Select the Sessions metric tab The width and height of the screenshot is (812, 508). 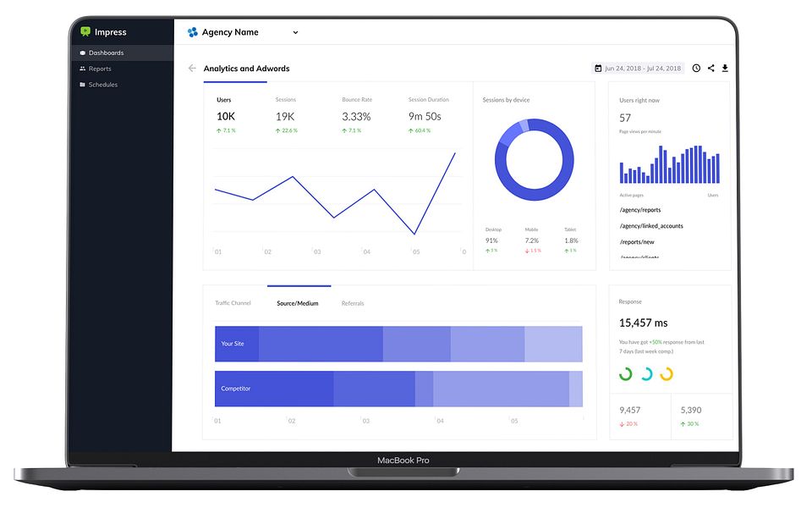285,100
